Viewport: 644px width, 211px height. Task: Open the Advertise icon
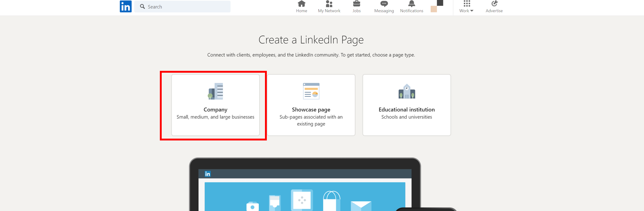(x=494, y=4)
